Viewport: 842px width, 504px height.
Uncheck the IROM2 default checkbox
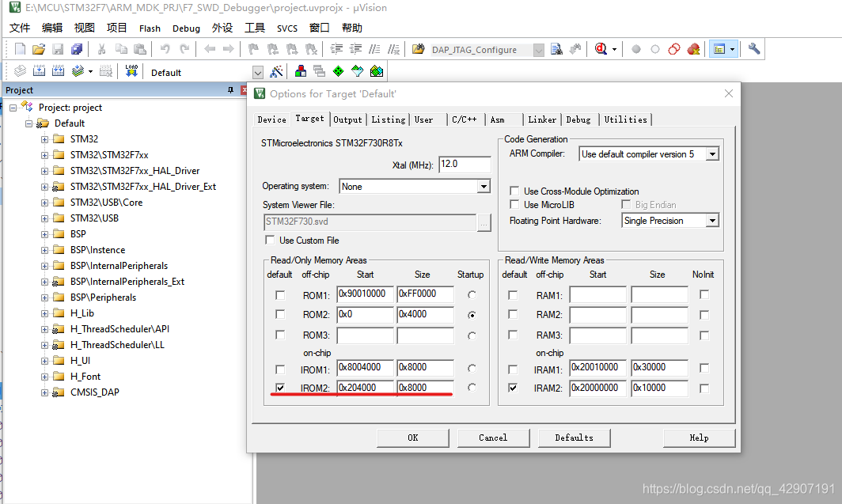[280, 388]
